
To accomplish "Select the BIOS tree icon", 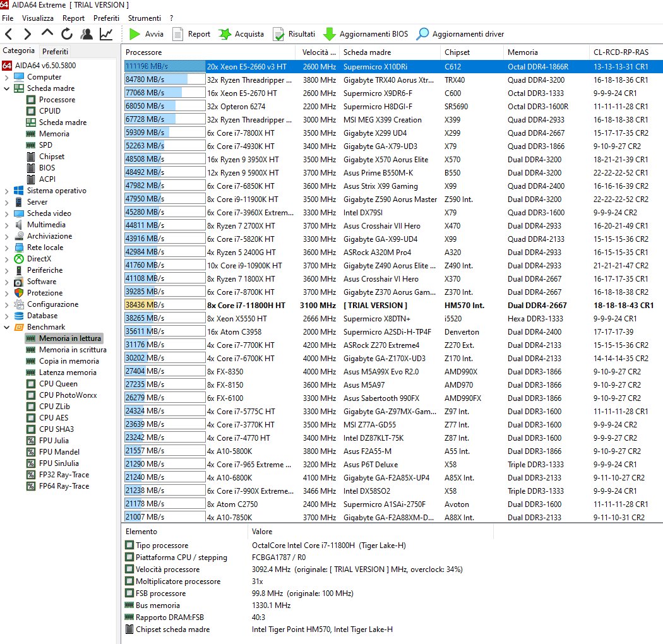I will (31, 168).
